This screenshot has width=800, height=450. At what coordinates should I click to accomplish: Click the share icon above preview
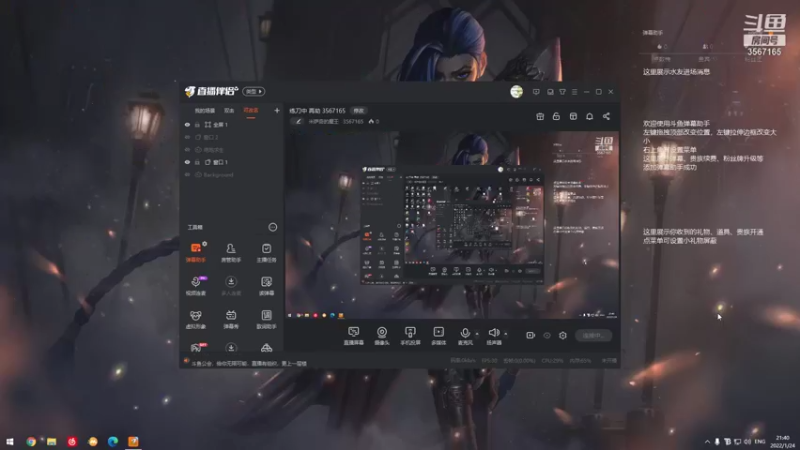606,116
